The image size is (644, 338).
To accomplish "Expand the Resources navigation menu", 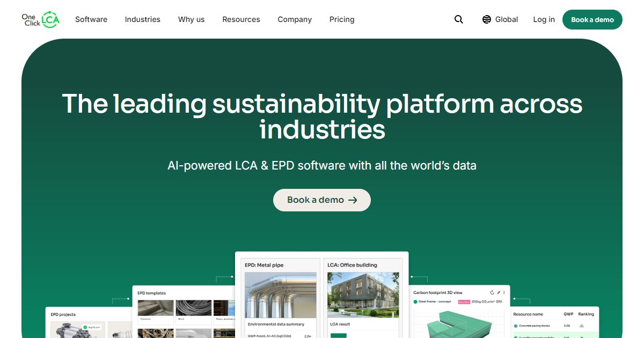I will (241, 19).
